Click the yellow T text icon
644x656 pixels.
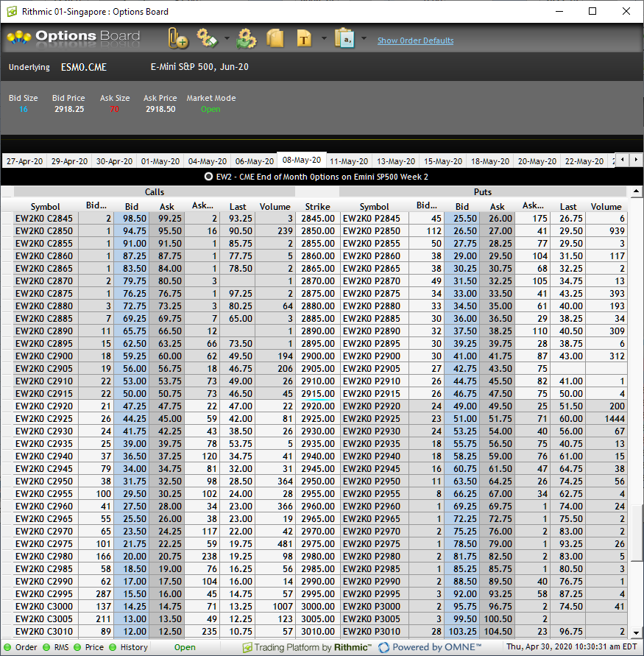pyautogui.click(x=304, y=38)
